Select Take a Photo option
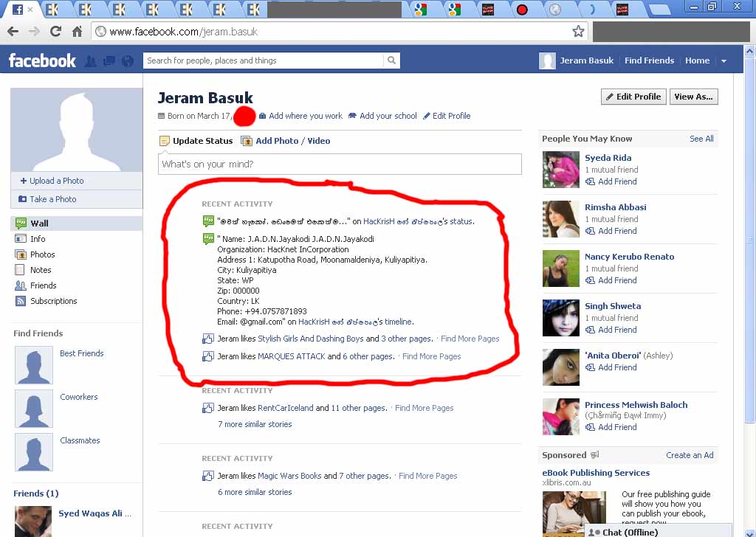The height and width of the screenshot is (537, 756). 47,199
